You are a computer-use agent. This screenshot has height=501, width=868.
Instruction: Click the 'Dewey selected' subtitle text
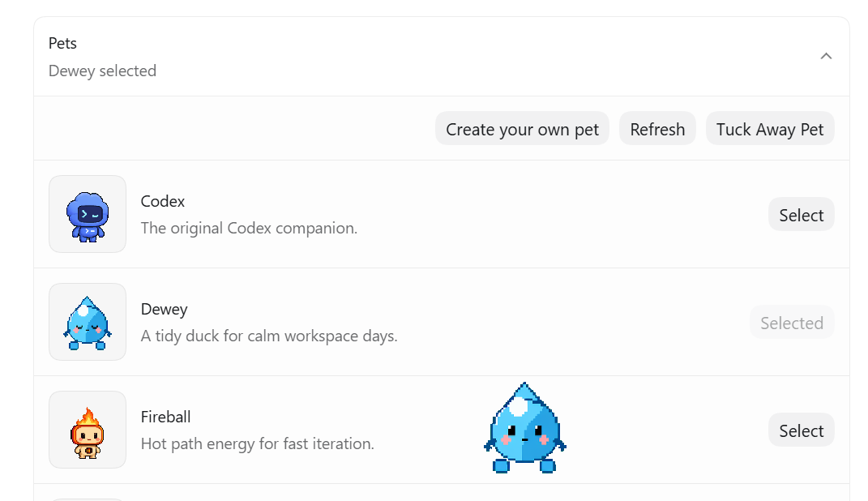point(102,71)
